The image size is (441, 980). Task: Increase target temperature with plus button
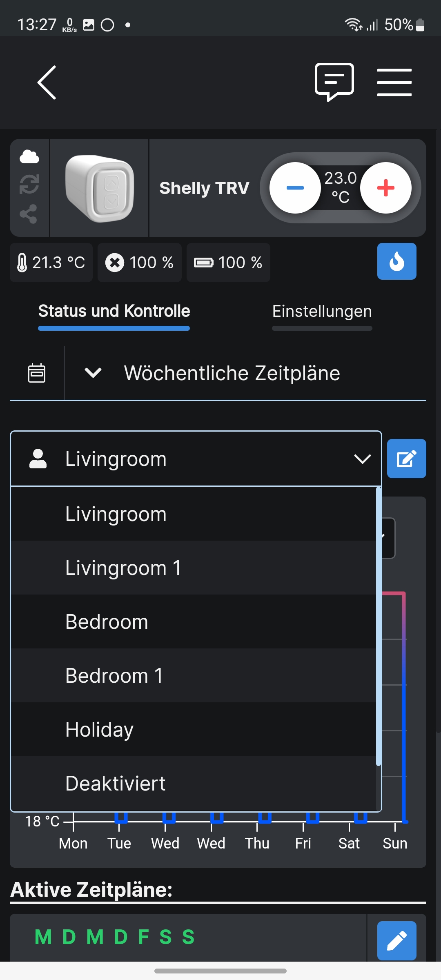385,188
